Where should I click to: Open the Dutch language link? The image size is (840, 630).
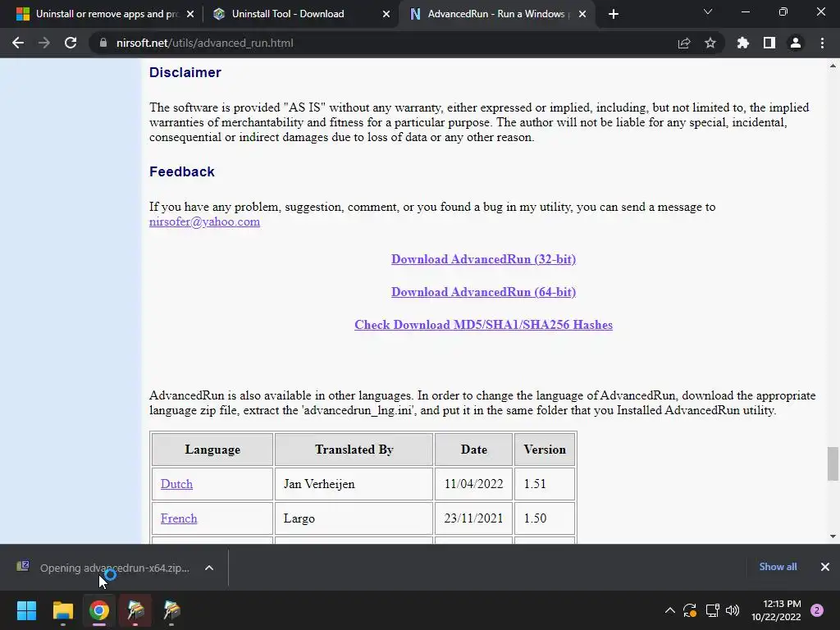coord(176,484)
